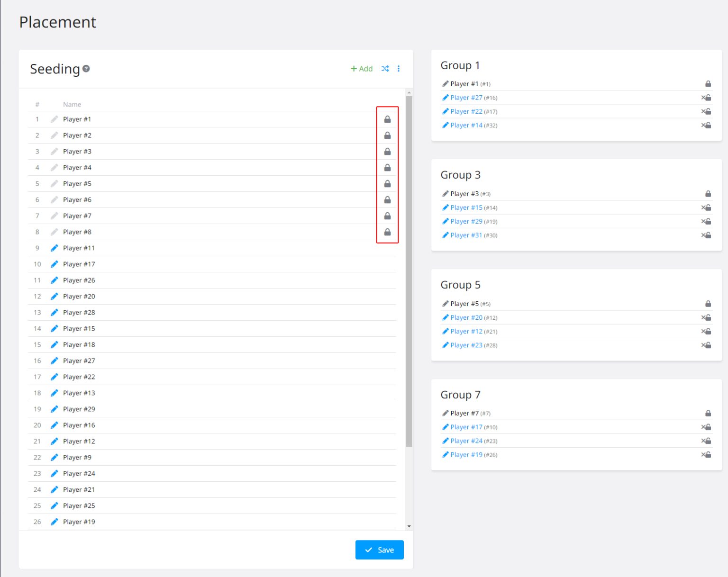The image size is (728, 577).
Task: Open the three-dot Seeding options menu
Action: [x=399, y=69]
